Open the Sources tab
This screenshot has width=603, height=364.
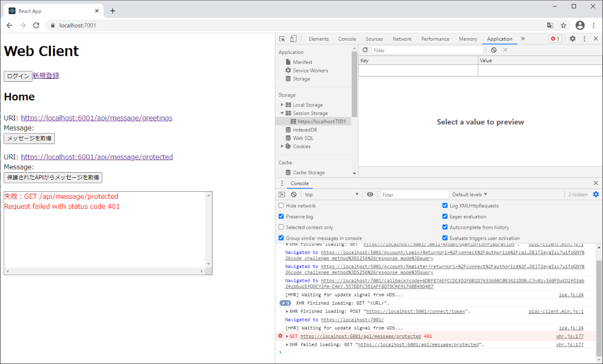click(x=374, y=39)
